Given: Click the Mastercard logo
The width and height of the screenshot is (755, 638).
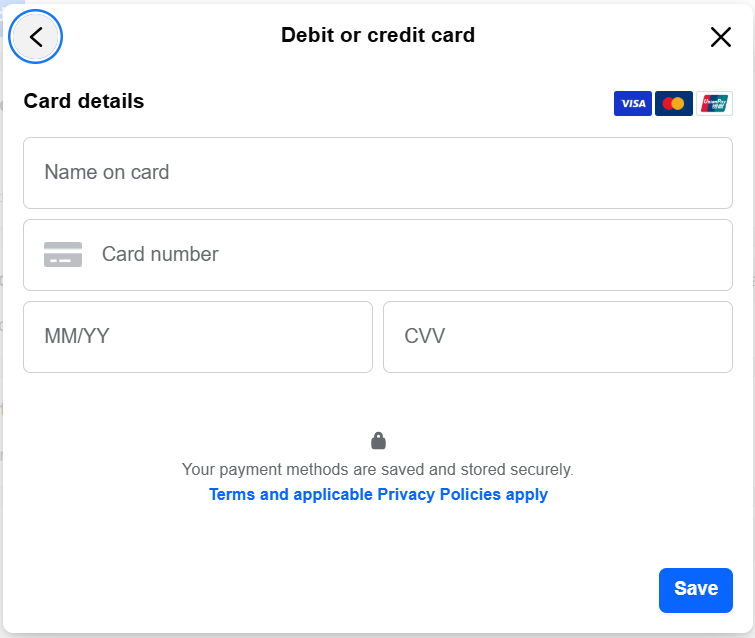Looking at the screenshot, I should click(x=673, y=103).
